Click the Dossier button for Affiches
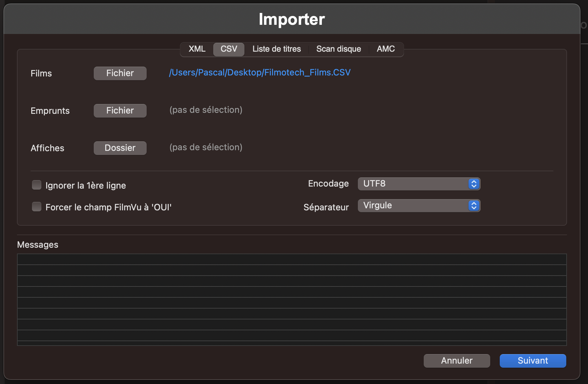The height and width of the screenshot is (384, 588). tap(120, 148)
